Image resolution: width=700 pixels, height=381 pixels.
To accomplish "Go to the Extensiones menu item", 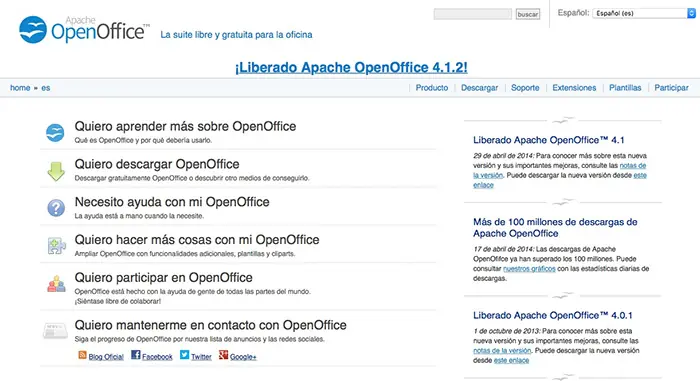I will point(574,88).
